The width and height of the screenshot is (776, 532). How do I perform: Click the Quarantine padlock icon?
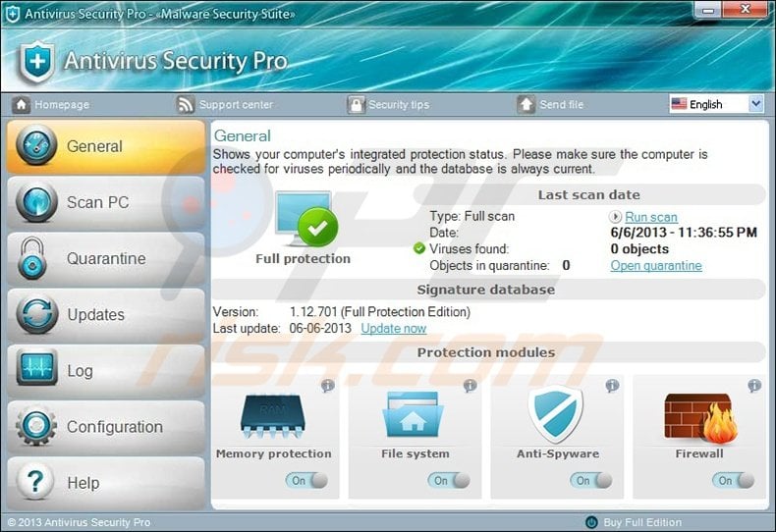tap(32, 258)
